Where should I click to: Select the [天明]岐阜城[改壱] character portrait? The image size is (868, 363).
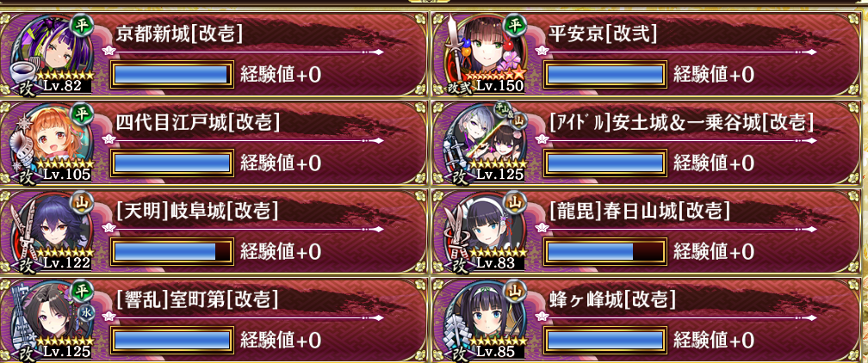point(51,231)
